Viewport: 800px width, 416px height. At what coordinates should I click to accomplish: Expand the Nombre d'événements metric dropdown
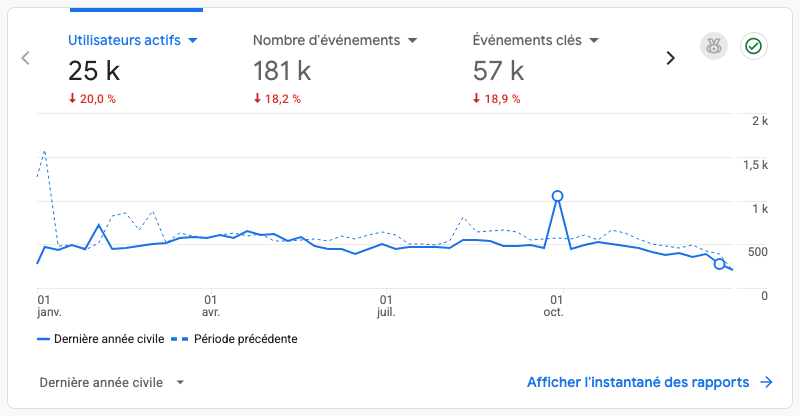click(x=413, y=41)
